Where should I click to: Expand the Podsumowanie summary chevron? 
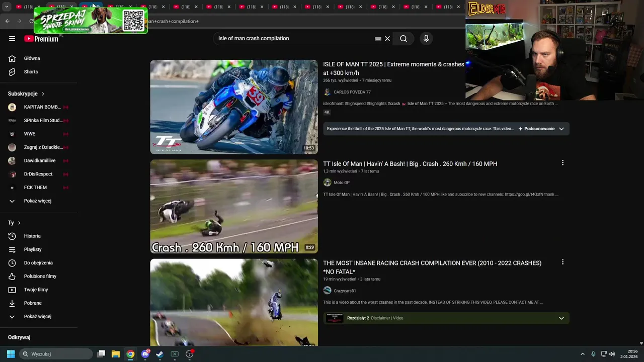click(561, 129)
